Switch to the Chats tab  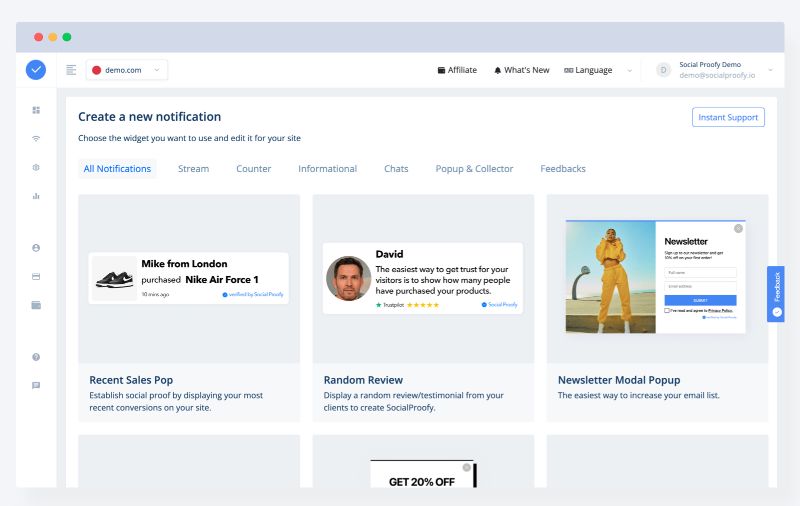pyautogui.click(x=396, y=169)
